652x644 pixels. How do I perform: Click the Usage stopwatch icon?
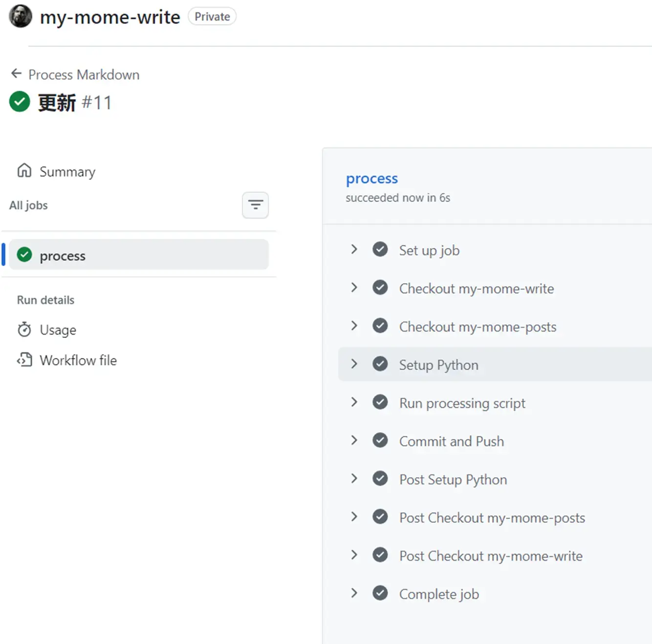24,330
